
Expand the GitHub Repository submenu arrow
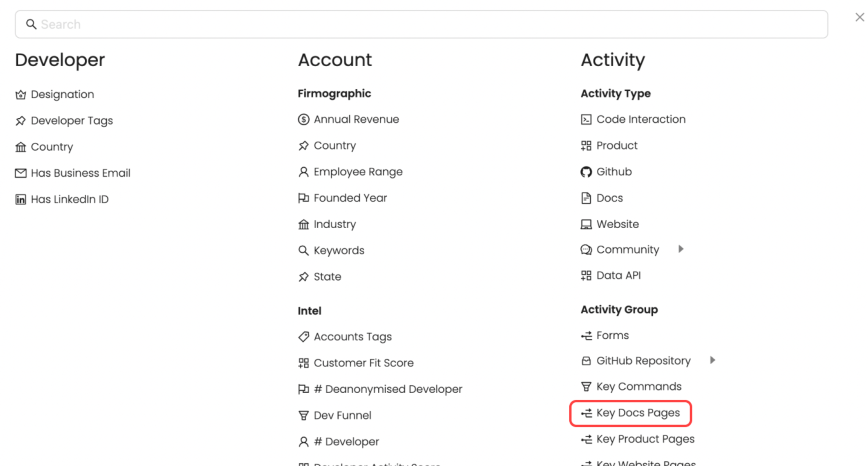(x=712, y=360)
